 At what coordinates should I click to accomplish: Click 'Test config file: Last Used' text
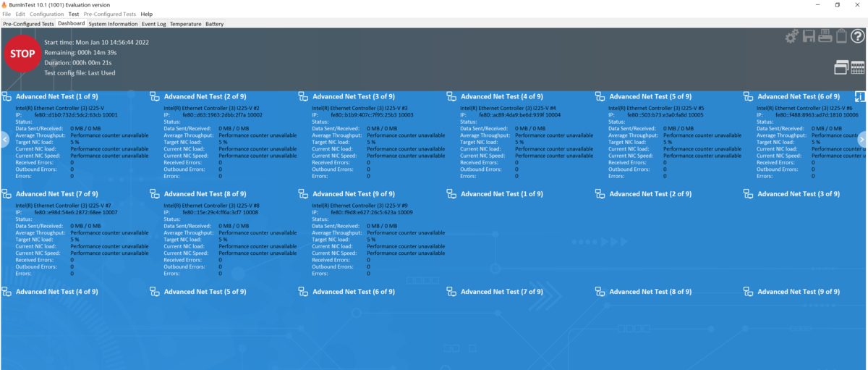(80, 72)
